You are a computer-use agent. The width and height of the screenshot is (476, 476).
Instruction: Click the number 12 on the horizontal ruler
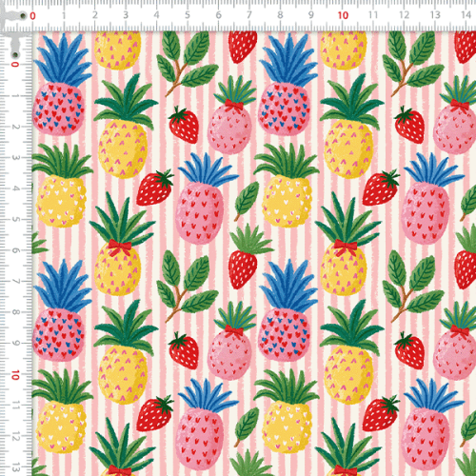click(404, 15)
